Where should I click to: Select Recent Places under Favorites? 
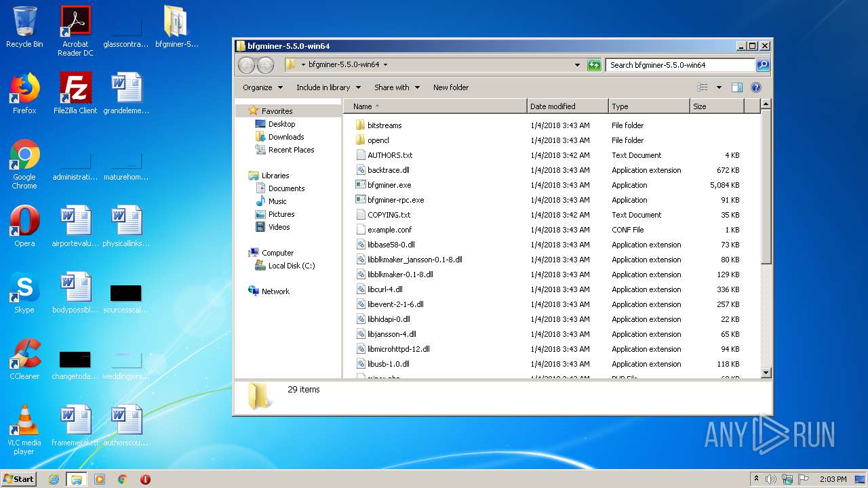click(x=291, y=150)
